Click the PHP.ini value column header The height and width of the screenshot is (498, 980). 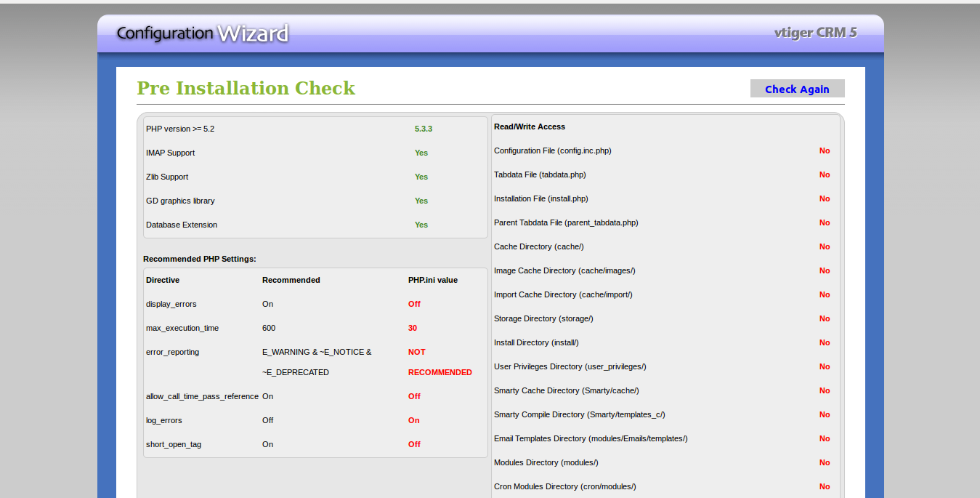click(433, 280)
